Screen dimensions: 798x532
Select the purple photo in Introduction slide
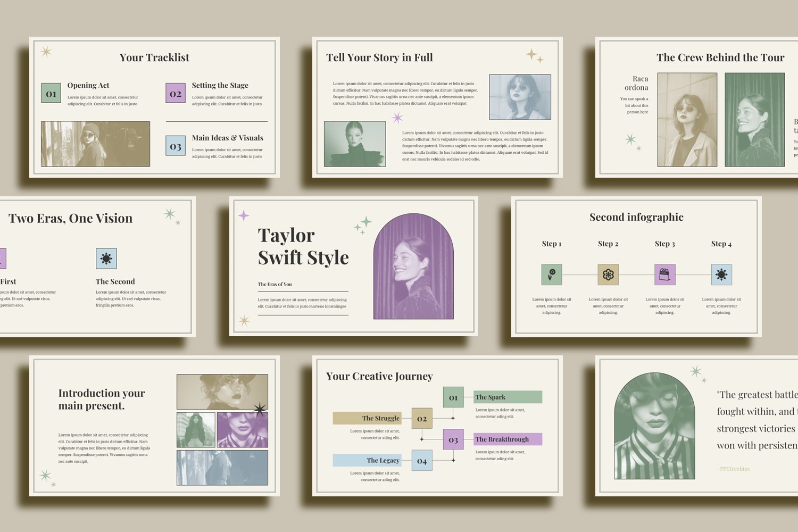click(x=243, y=430)
